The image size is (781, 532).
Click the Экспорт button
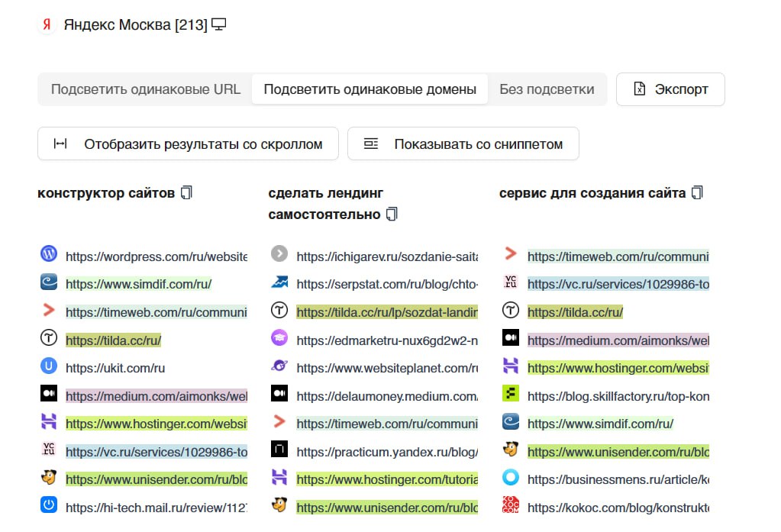(x=670, y=89)
